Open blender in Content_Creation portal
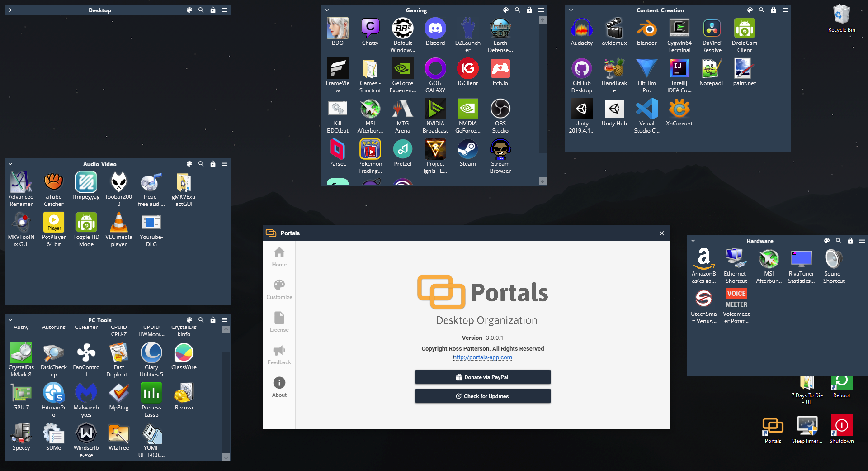 [x=646, y=32]
